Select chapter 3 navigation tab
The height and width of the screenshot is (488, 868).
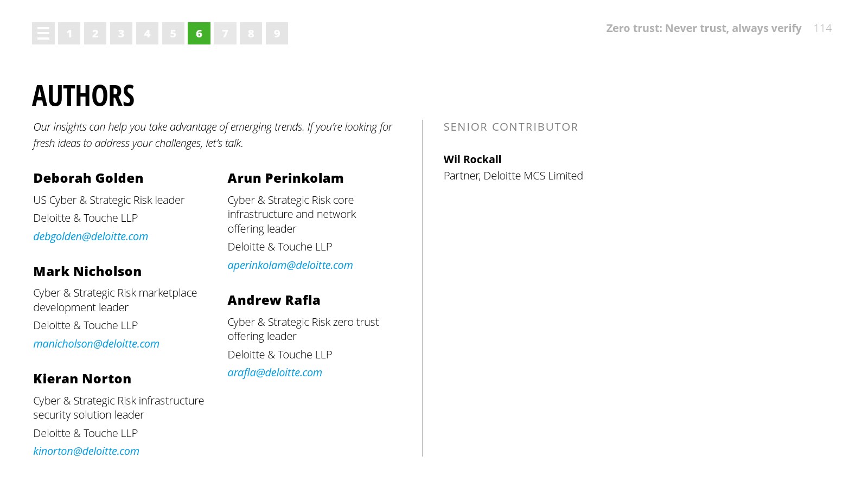click(121, 34)
